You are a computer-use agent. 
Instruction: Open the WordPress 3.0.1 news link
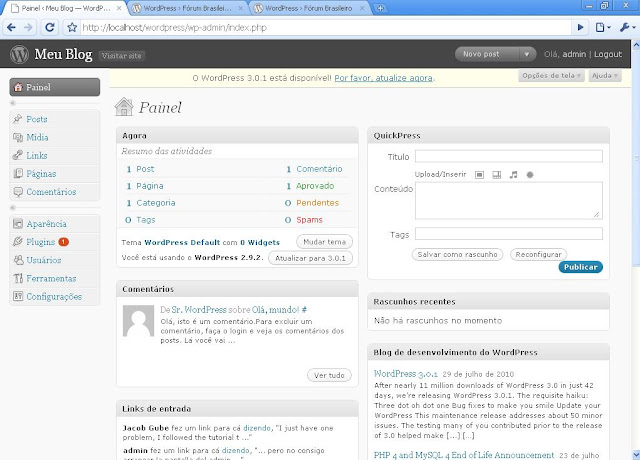pos(406,373)
